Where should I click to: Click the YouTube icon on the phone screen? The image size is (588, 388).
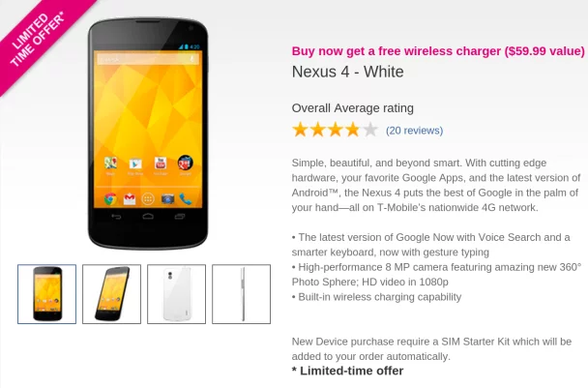pos(161,164)
